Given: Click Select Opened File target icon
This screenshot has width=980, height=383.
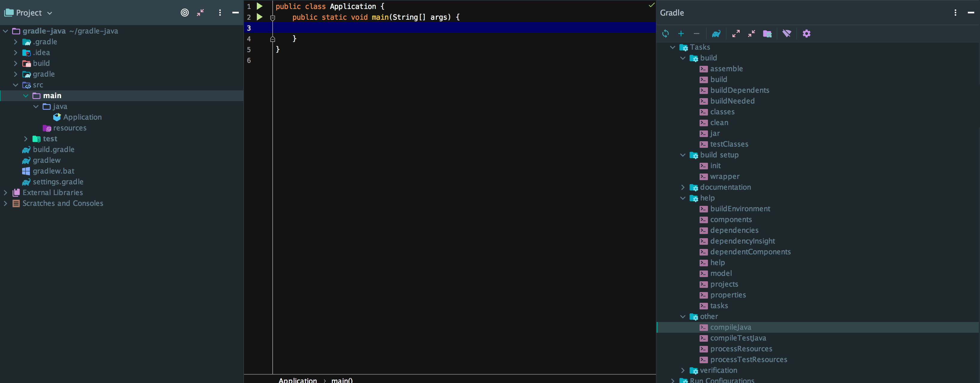Looking at the screenshot, I should [184, 13].
